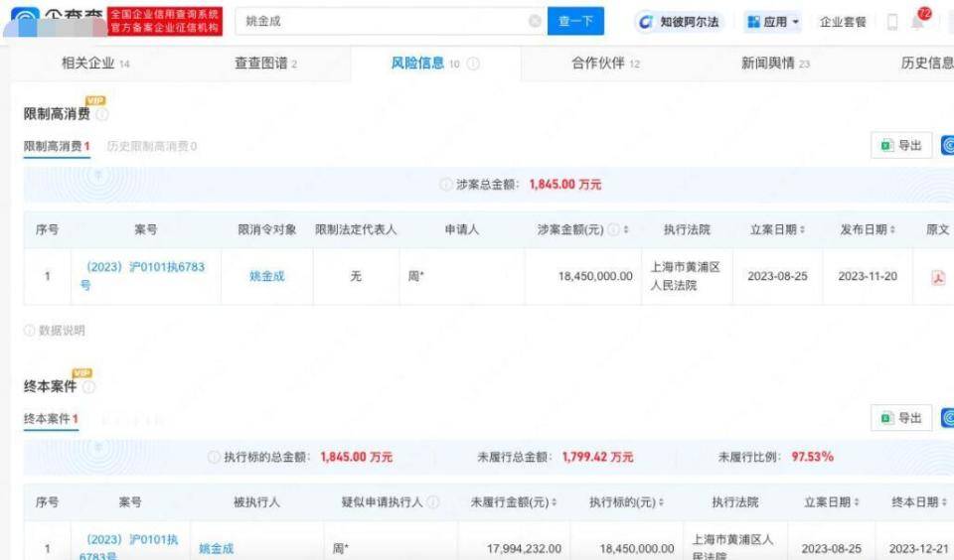Click the 17,994,232.00 unfulfilled amount cell
This screenshot has width=954, height=560.
(x=524, y=548)
